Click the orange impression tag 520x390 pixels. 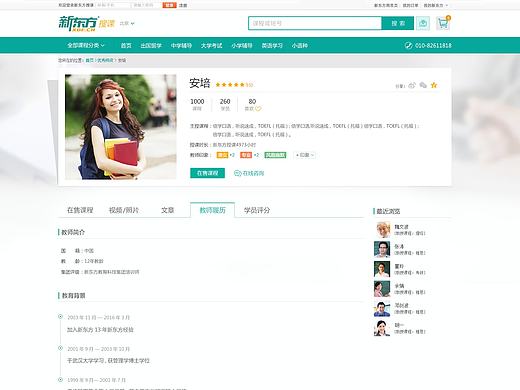click(x=222, y=155)
